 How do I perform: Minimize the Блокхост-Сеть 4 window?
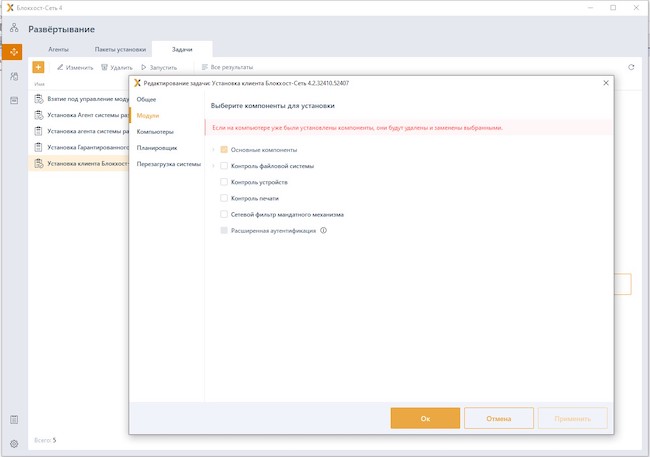591,7
